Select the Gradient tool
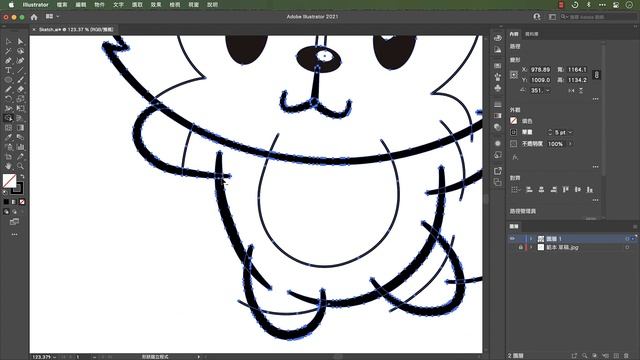This screenshot has width=640, height=360. click(x=20, y=128)
